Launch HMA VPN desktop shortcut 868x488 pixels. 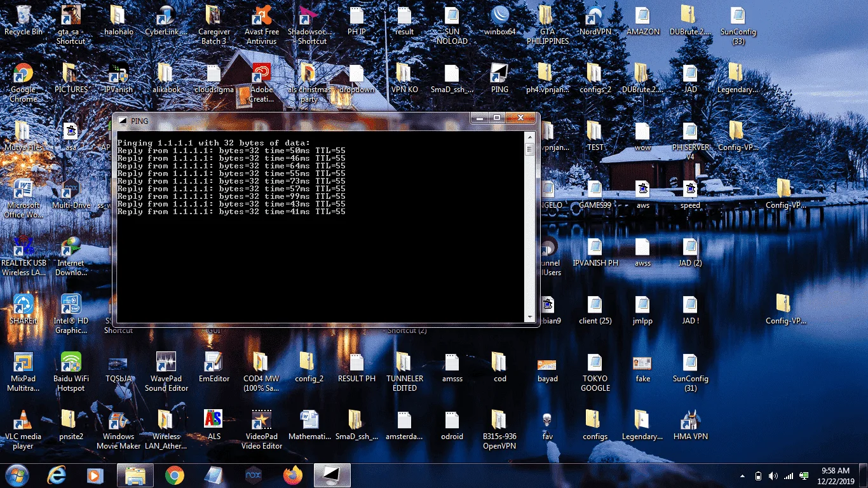(691, 426)
